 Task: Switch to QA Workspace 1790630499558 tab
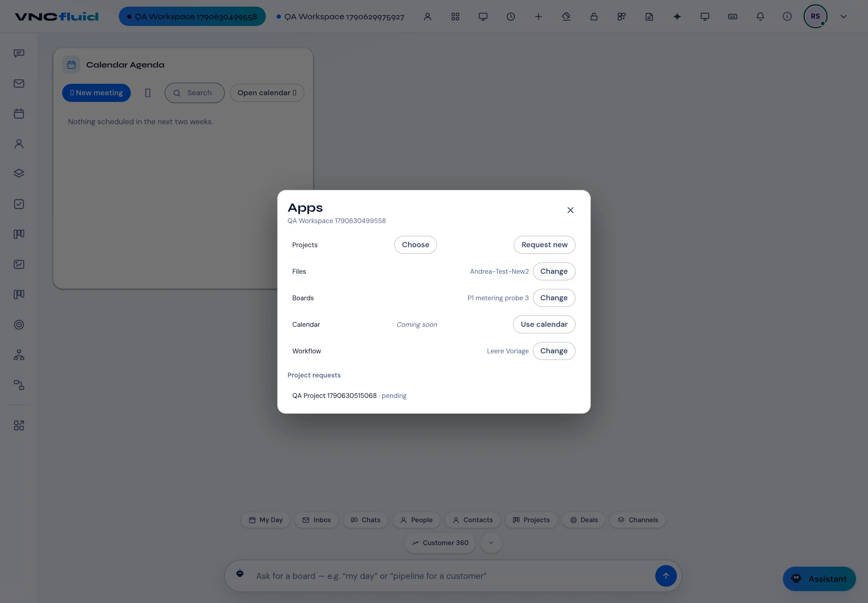(192, 17)
